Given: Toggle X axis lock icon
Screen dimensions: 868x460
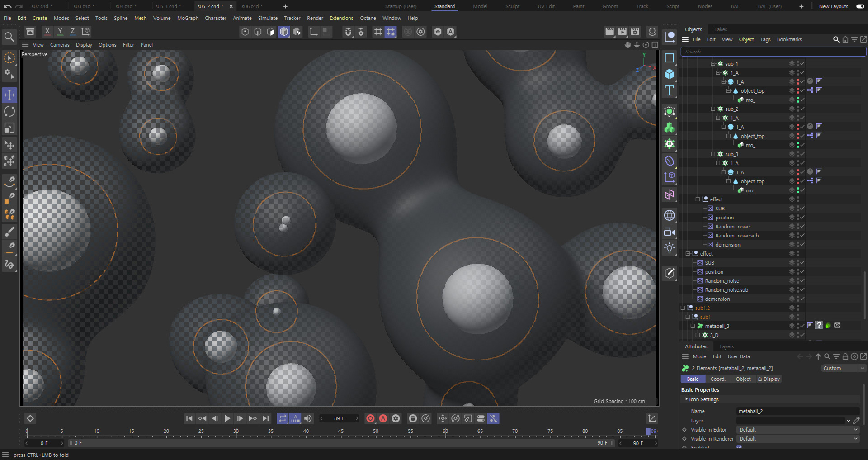Looking at the screenshot, I should 47,32.
